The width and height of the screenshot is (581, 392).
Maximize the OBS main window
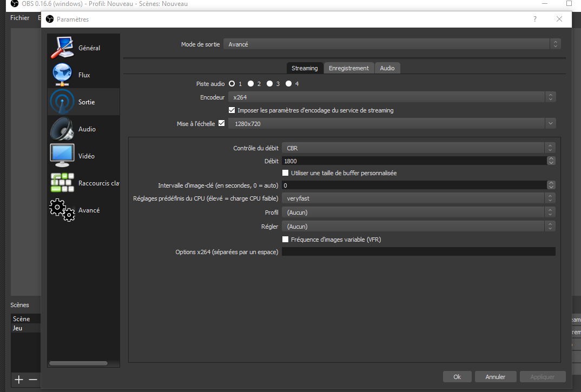(x=569, y=3)
